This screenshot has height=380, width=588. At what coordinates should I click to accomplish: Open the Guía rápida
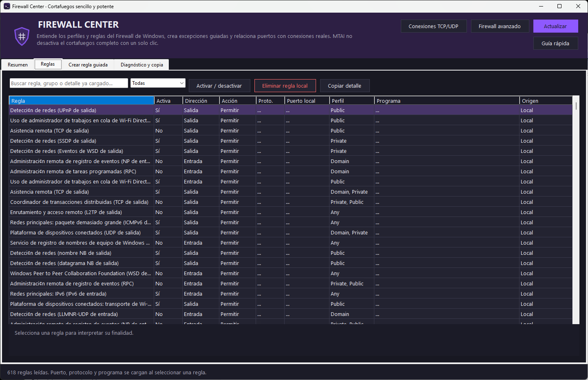click(555, 43)
